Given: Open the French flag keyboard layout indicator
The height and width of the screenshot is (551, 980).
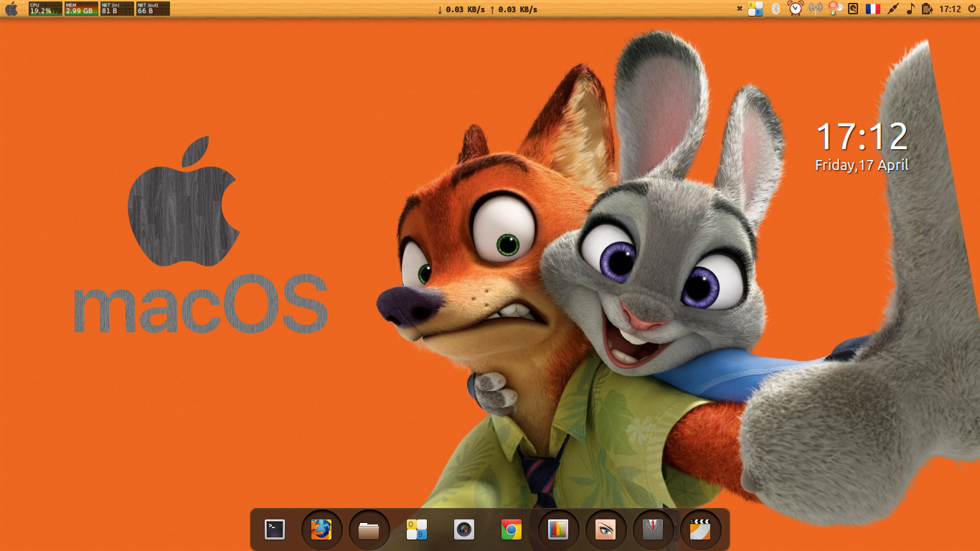Looking at the screenshot, I should 872,9.
